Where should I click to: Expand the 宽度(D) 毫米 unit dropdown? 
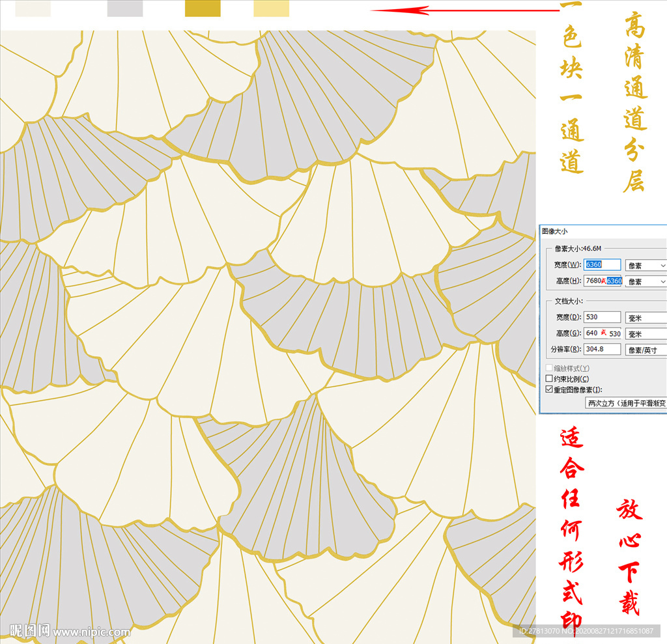(x=646, y=318)
